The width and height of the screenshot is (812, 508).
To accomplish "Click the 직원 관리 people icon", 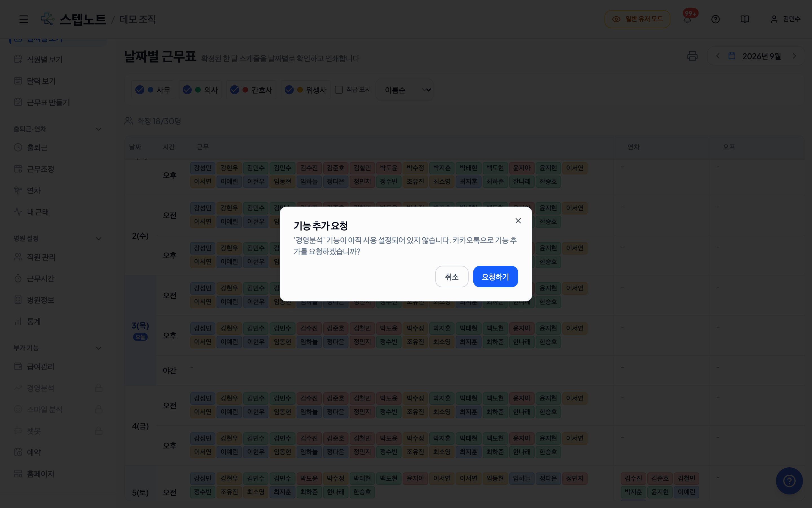I will 18,257.
